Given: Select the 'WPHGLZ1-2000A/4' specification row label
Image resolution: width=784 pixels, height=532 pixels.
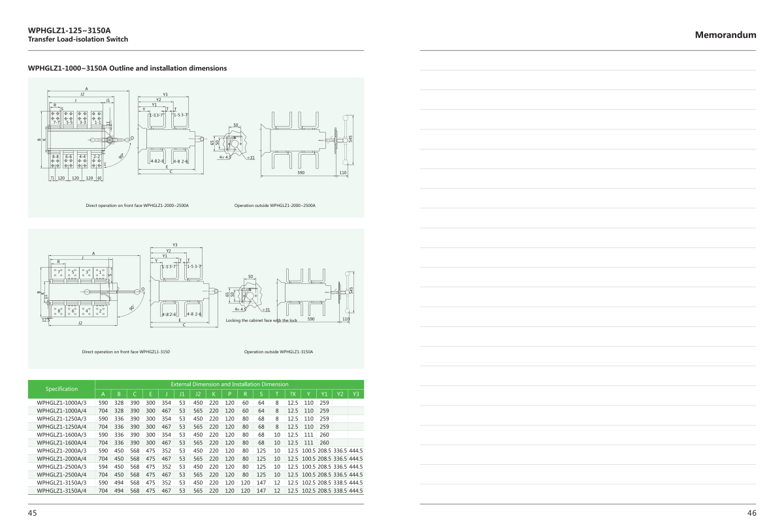Looking at the screenshot, I should (x=61, y=458).
